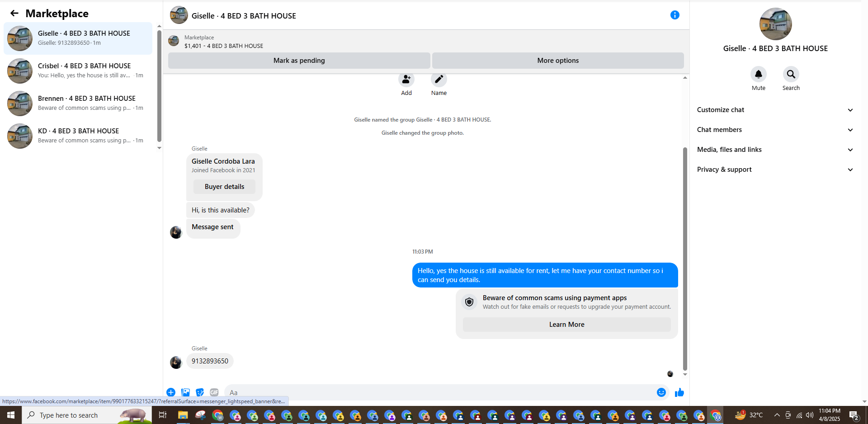Attach a photo with the image icon

[x=185, y=392]
